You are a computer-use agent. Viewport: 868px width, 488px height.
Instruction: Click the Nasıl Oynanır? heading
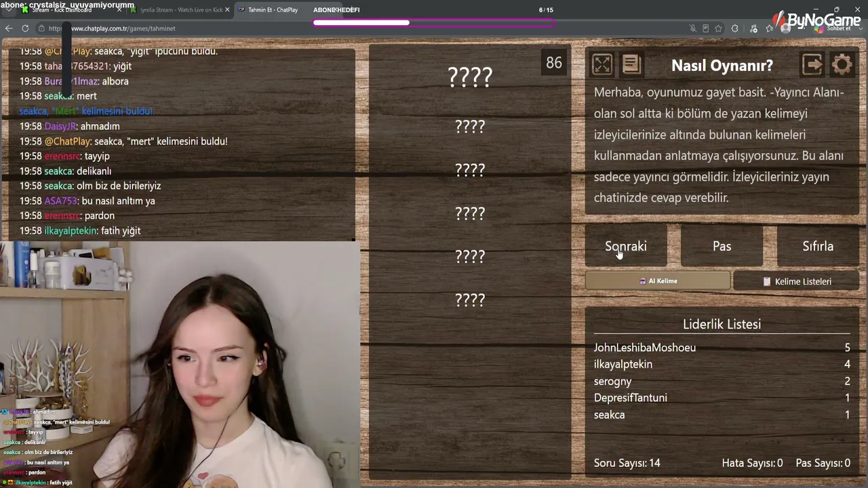pyautogui.click(x=722, y=66)
